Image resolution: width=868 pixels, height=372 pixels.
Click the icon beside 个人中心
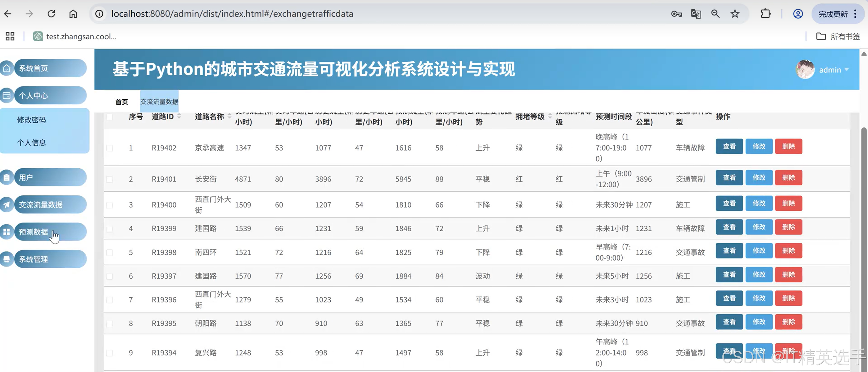7,96
